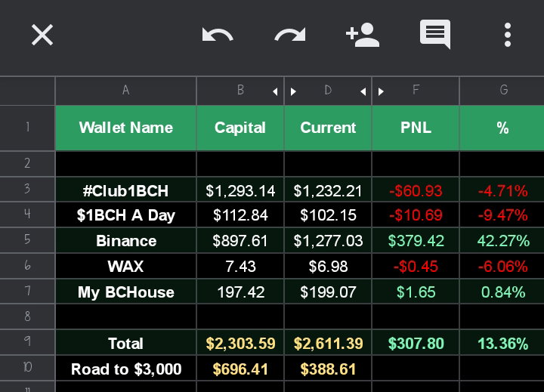
Task: Open the share / add people icon
Action: tap(363, 35)
